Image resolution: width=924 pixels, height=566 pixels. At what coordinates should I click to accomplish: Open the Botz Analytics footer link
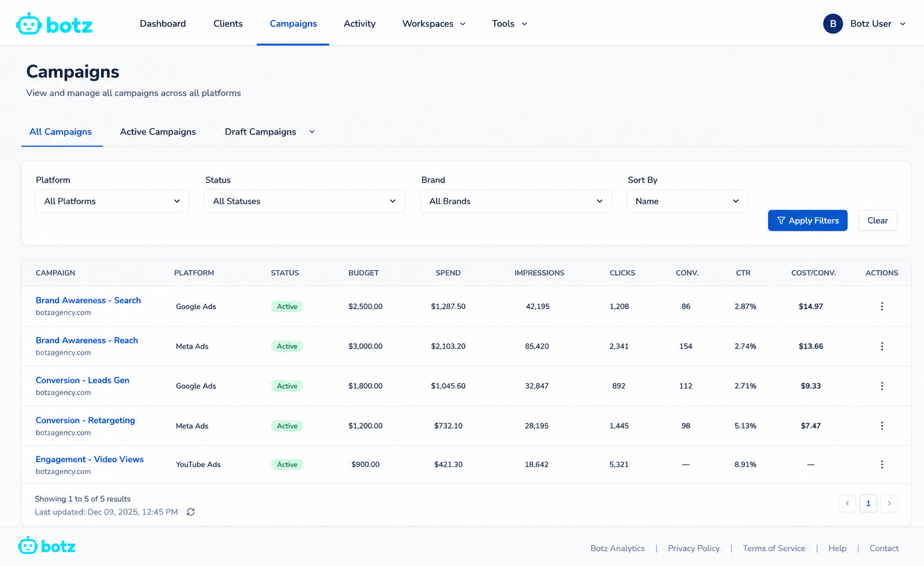(618, 549)
